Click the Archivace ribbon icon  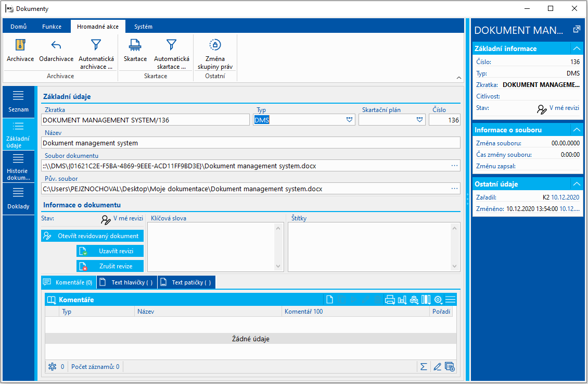20,45
